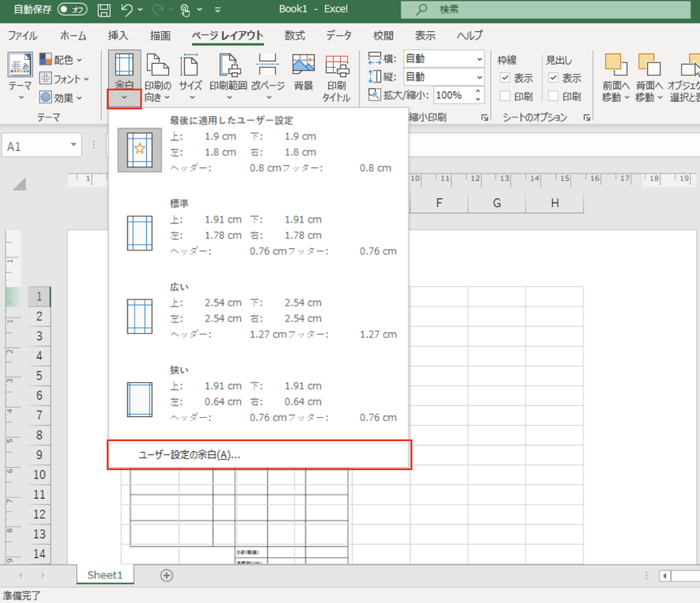Viewport: 700px width, 603px height.
Task: Click horizontal scrollbar left arrow
Action: tap(665, 576)
